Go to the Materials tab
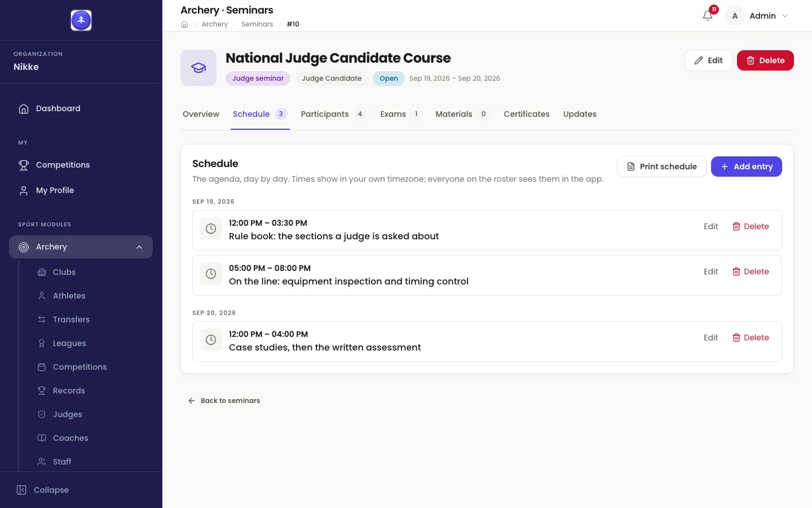812x508 pixels. tap(462, 114)
